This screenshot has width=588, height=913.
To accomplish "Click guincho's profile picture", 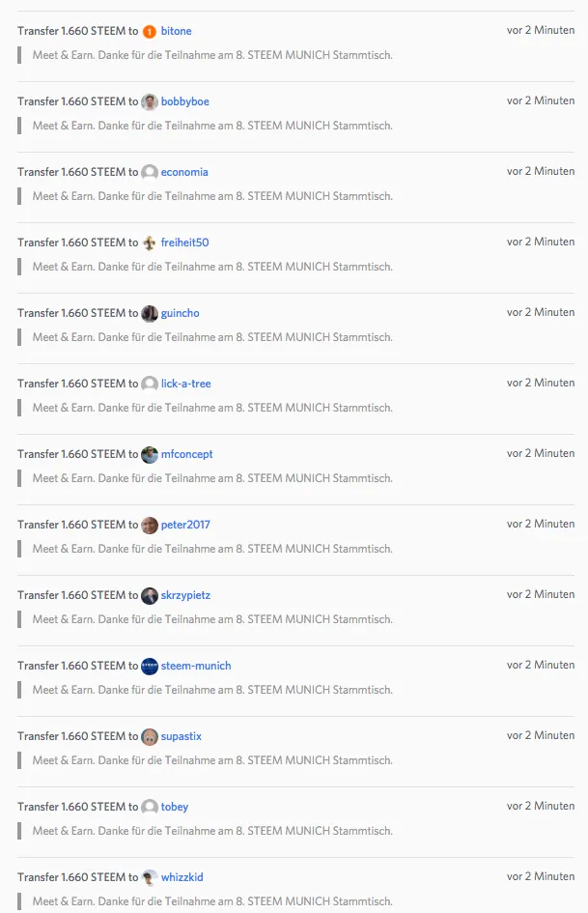I will coord(150,313).
